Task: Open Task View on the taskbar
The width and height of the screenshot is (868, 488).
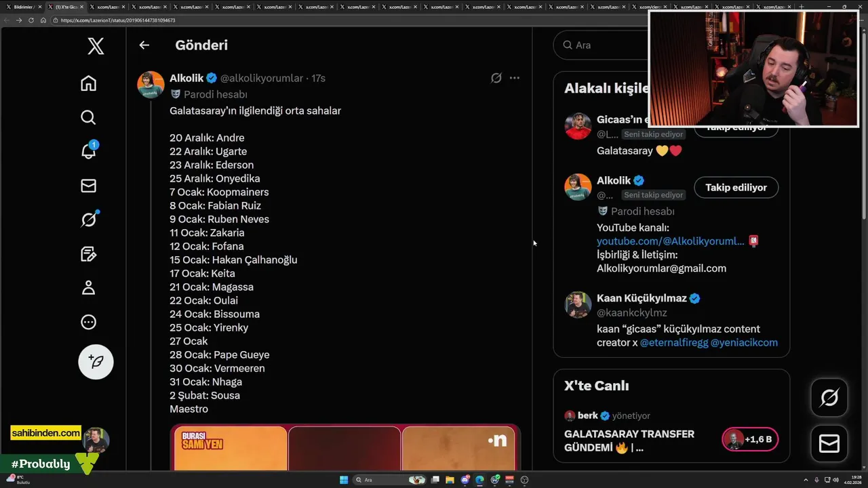Action: [435, 480]
